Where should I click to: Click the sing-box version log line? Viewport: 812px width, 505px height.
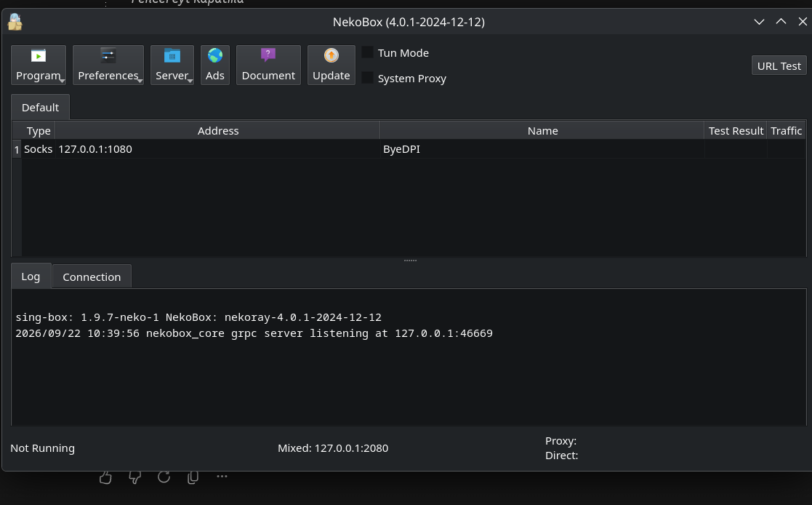click(x=198, y=317)
